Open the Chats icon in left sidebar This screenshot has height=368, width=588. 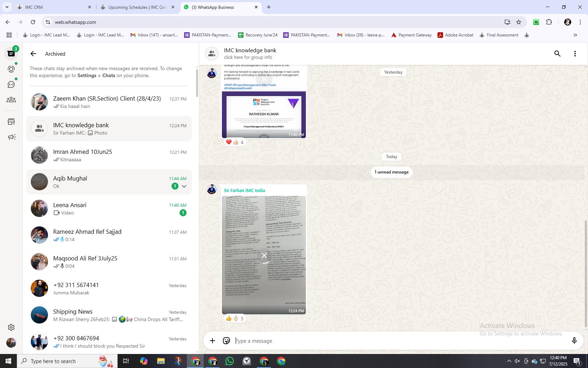coord(11,54)
